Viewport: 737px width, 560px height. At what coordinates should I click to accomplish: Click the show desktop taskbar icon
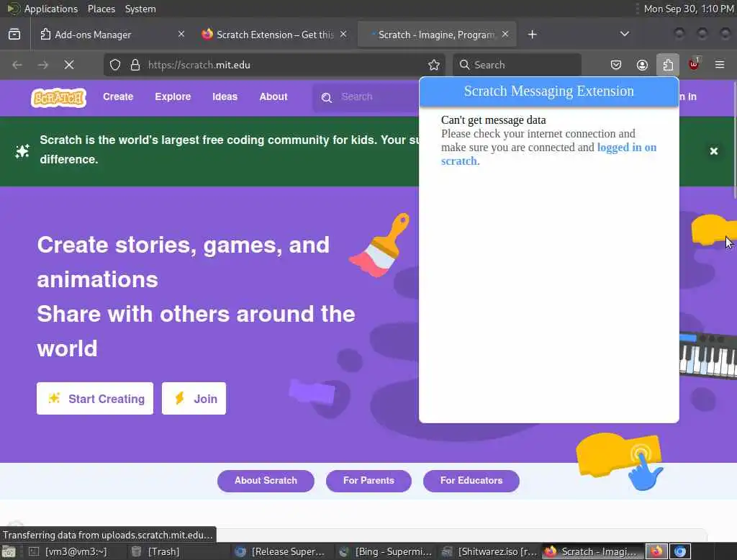tap(9, 551)
